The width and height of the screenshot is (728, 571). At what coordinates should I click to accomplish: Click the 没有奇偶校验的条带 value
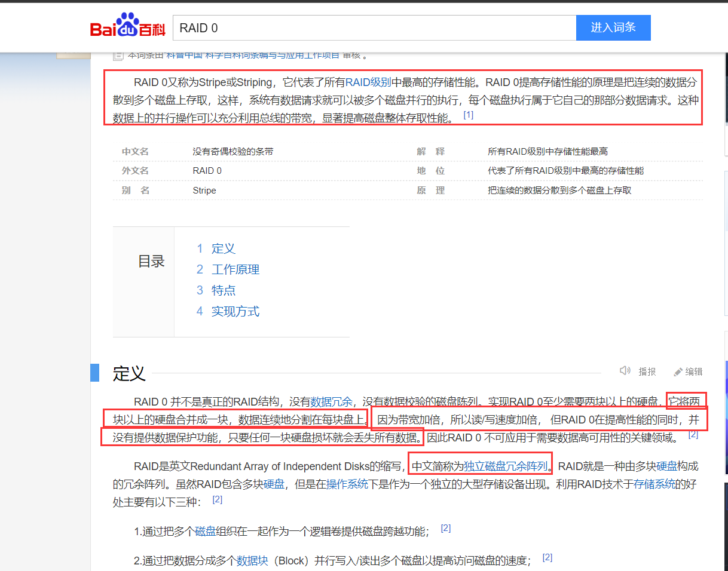pos(233,152)
